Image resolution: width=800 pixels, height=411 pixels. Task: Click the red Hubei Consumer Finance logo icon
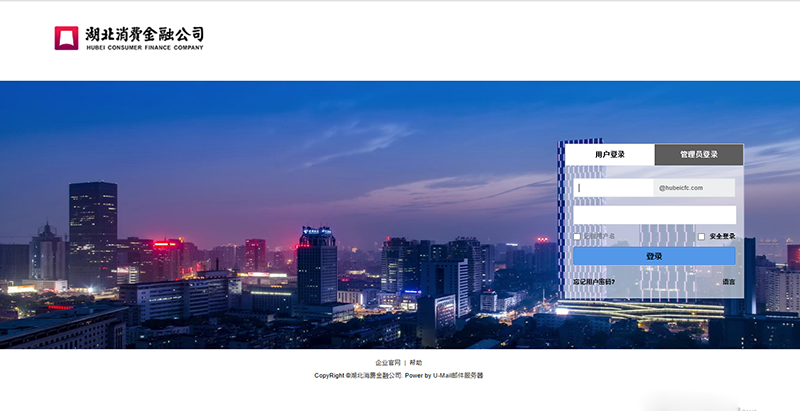[66, 38]
